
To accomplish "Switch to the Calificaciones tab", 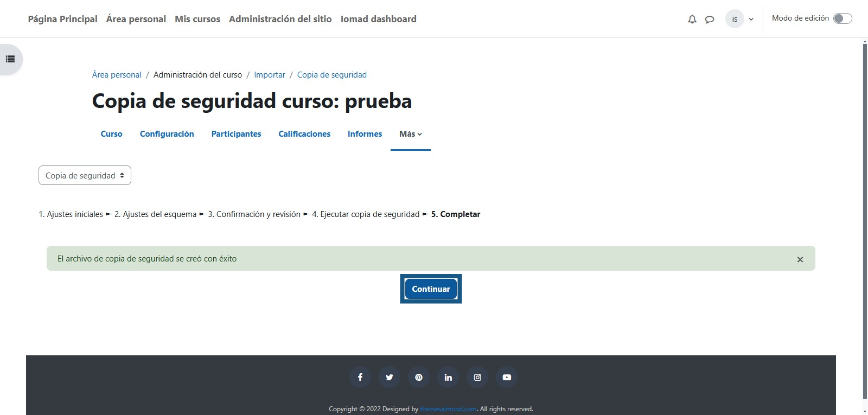I will 304,134.
